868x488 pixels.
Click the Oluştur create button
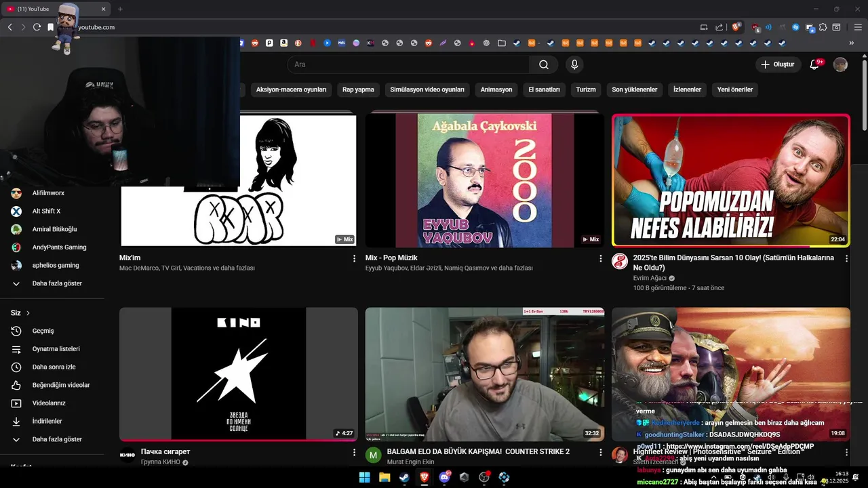coord(778,64)
